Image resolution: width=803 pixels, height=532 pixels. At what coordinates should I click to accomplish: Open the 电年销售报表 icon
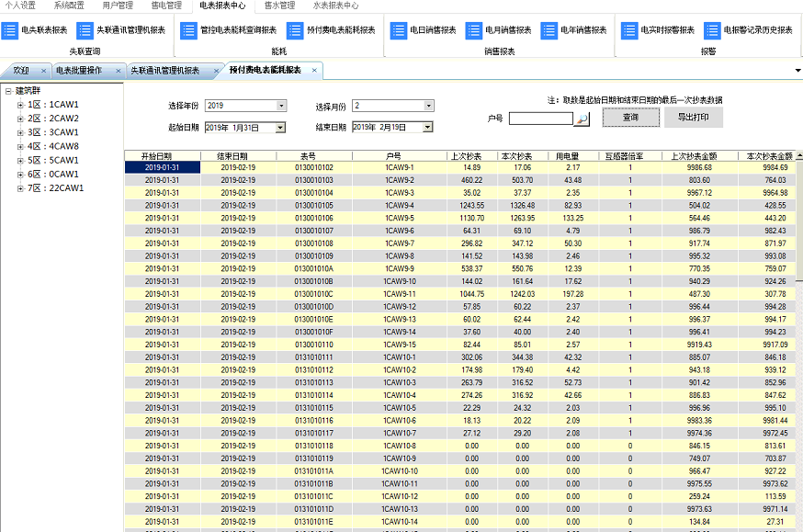click(x=549, y=30)
